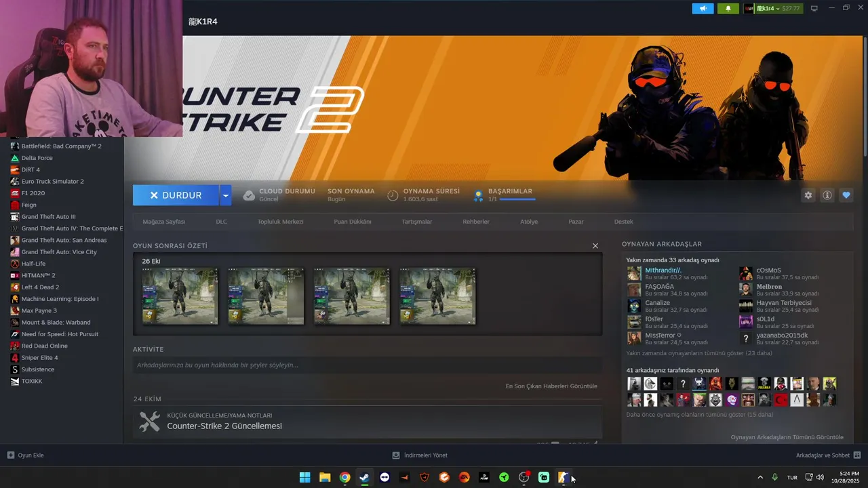The height and width of the screenshot is (488, 868).
Task: Show all recently playing friends (23 daha)
Action: 699,353
